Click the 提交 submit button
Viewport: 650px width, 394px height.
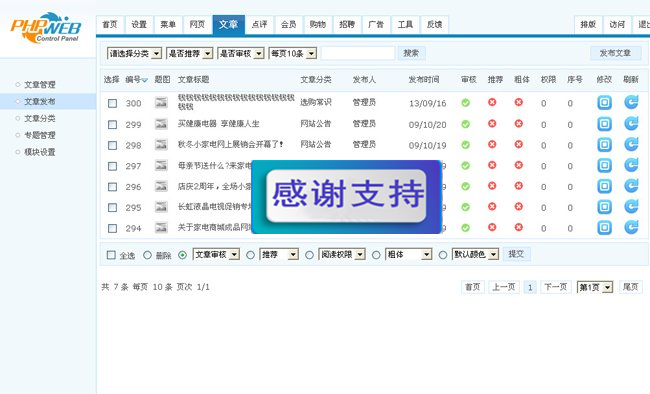pos(516,254)
